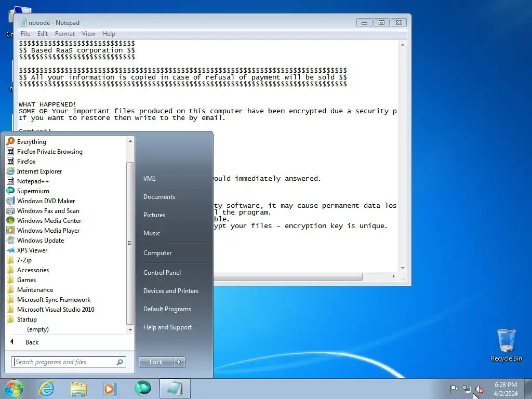This screenshot has width=532, height=399.
Task: Open Everything search app from Start menu
Action: [x=31, y=141]
